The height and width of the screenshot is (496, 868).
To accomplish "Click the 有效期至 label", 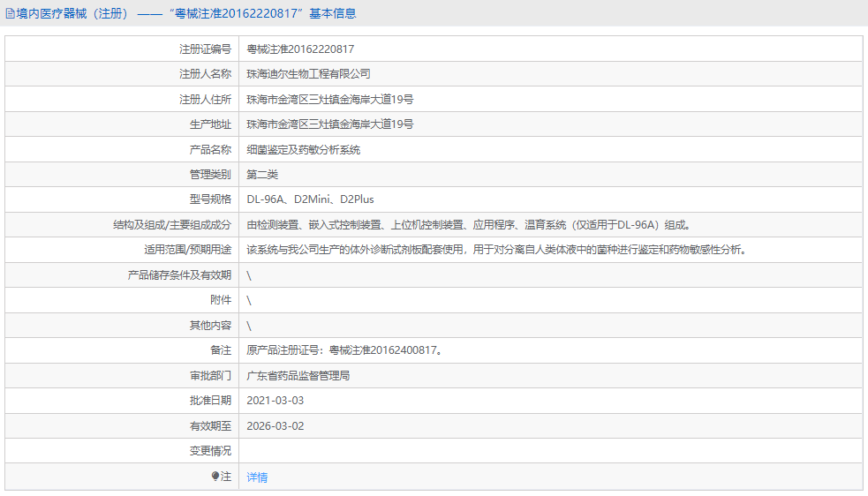I will (210, 426).
